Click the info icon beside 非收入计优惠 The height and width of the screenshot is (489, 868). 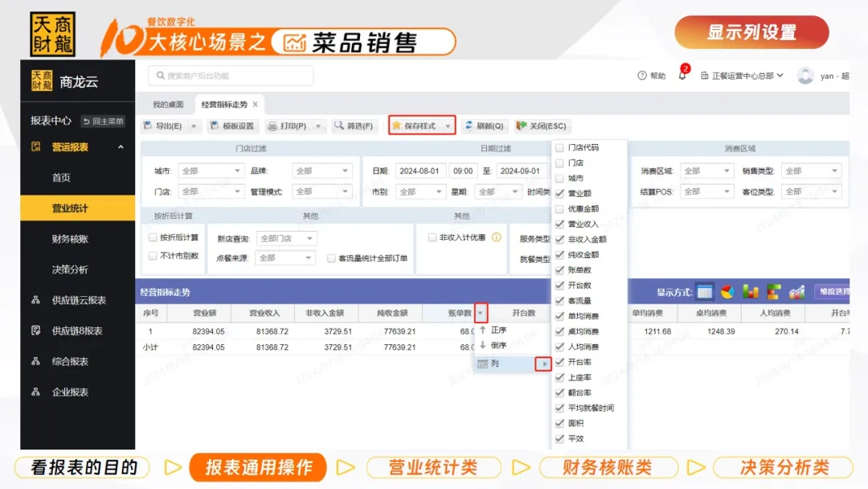pos(497,237)
